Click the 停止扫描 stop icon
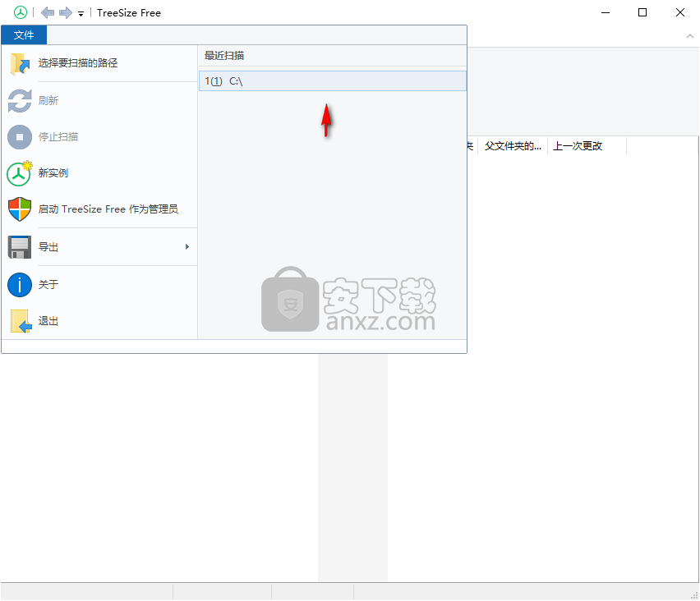This screenshot has width=700, height=601. pyautogui.click(x=20, y=137)
